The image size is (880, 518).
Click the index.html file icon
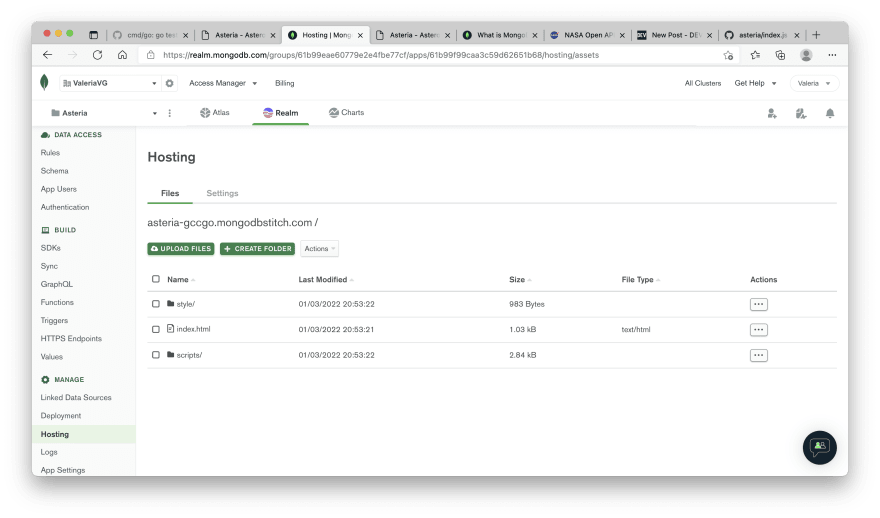click(171, 328)
